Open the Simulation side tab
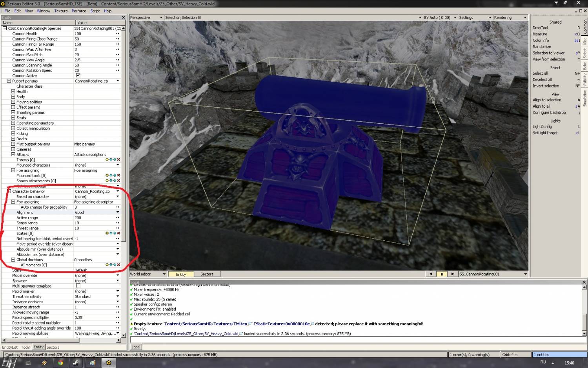 pos(584,98)
